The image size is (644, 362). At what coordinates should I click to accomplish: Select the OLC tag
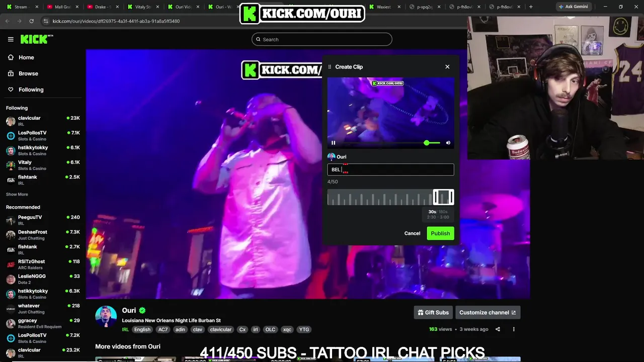pos(270,330)
